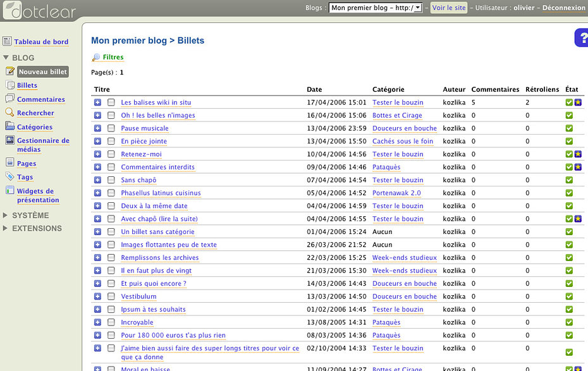Screen dimensions: 588x371
Task: Expand the row for 'Les balises wiki in situ'
Action: click(x=97, y=102)
